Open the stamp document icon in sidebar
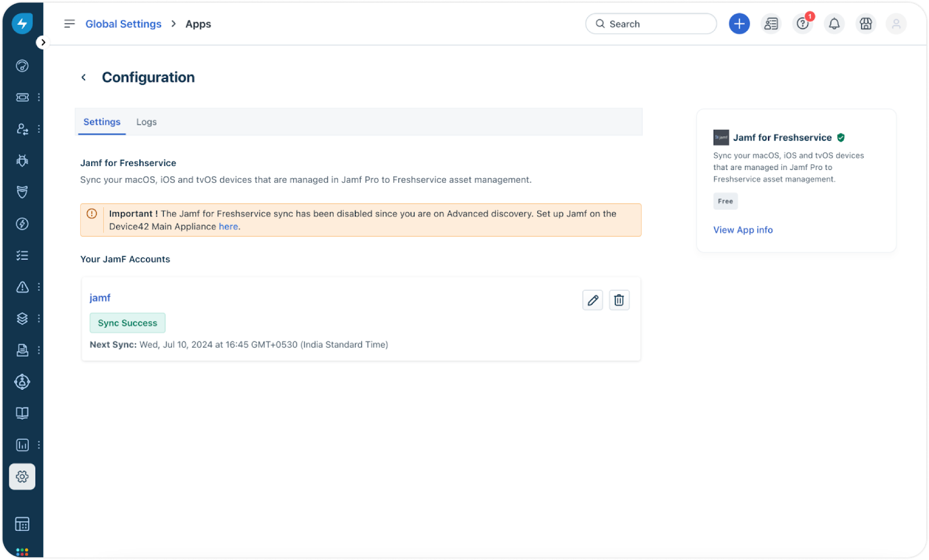Image resolution: width=929 pixels, height=560 pixels. (22, 351)
